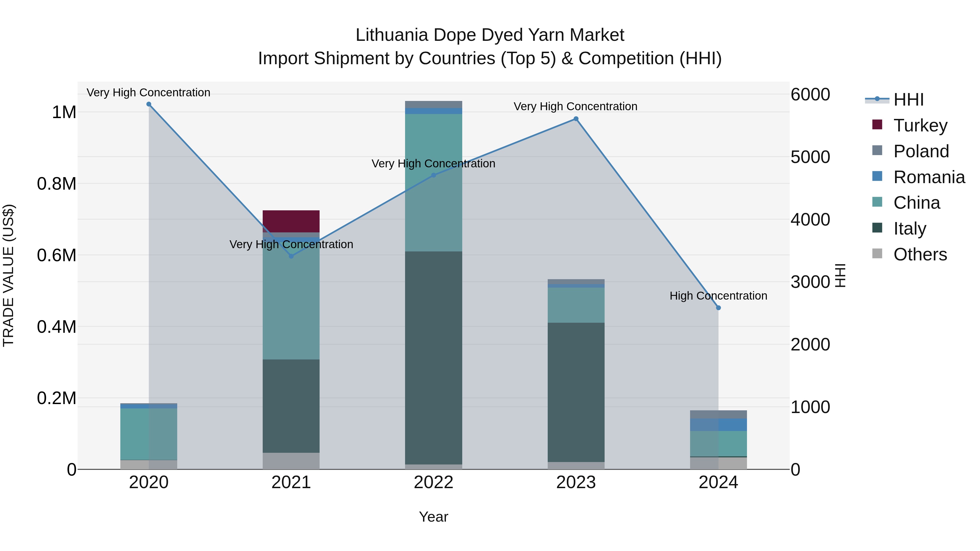Viewport: 980px width, 551px height.
Task: Click the 2020 HHI data point marker
Action: click(149, 104)
